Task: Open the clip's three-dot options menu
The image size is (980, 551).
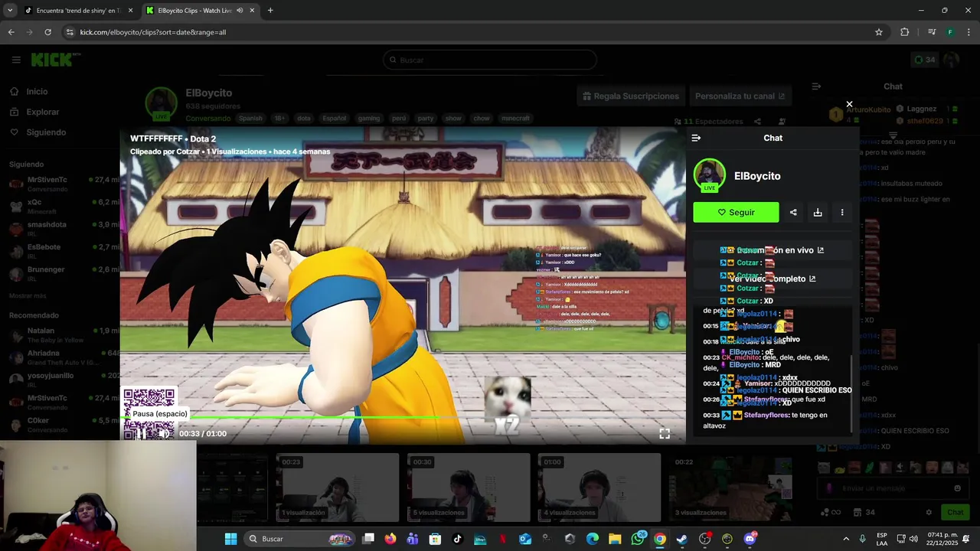Action: 842,213
